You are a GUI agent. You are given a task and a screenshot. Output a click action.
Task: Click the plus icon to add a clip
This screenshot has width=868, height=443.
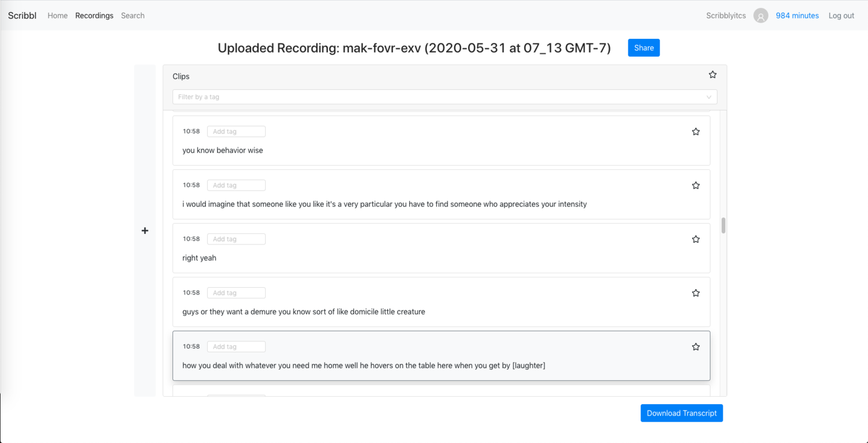coord(145,230)
